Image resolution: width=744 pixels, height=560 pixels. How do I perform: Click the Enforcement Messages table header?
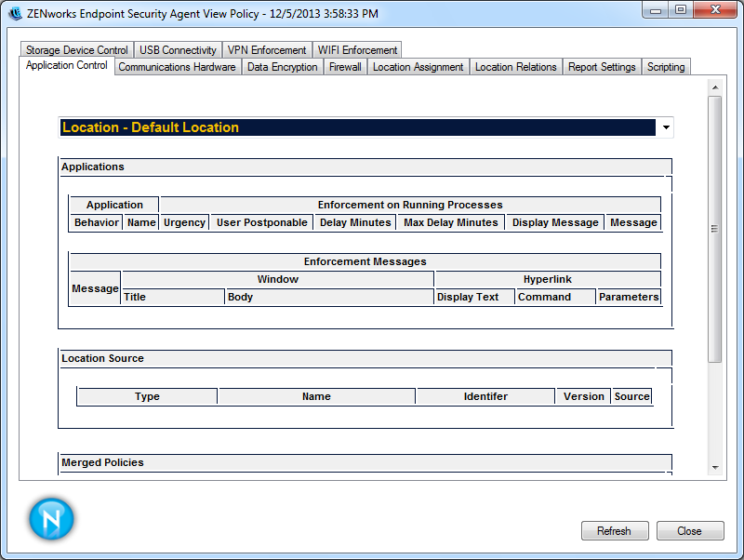(365, 262)
